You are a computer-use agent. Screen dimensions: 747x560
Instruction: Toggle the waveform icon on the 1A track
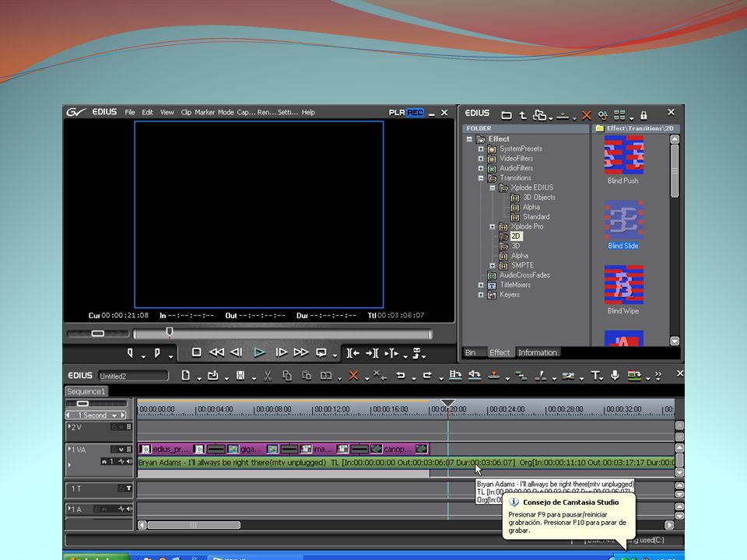[121, 509]
